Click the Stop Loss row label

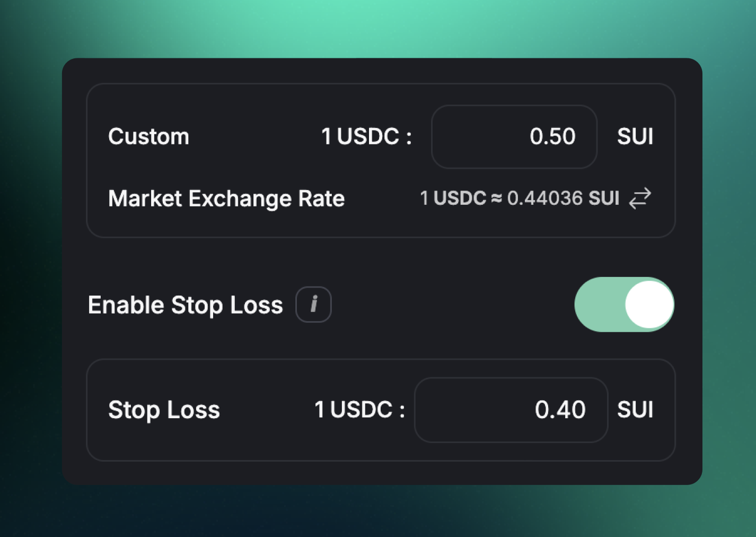[164, 410]
